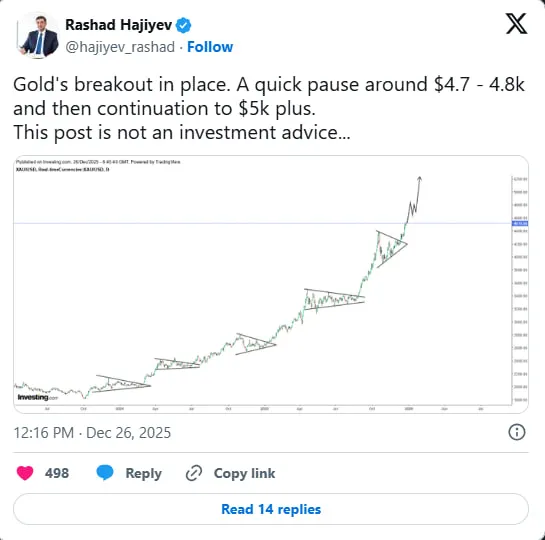Open the gold price chart image

coord(271,284)
